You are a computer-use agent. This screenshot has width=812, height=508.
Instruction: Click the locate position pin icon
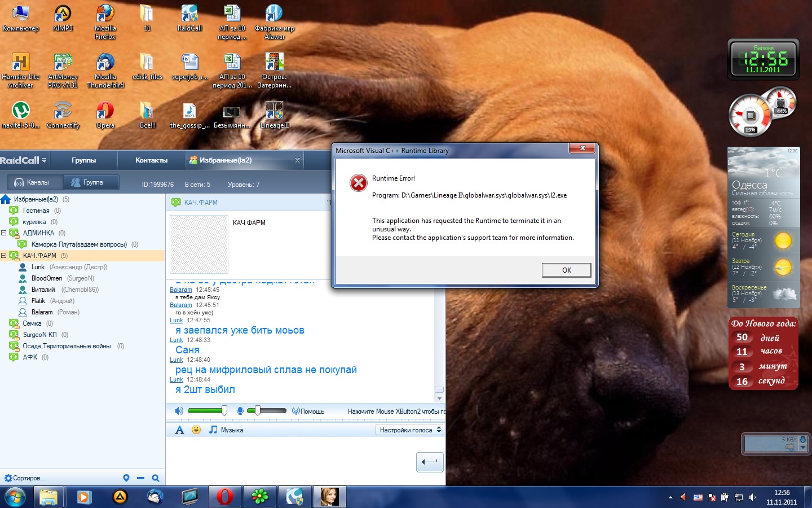coord(126,478)
